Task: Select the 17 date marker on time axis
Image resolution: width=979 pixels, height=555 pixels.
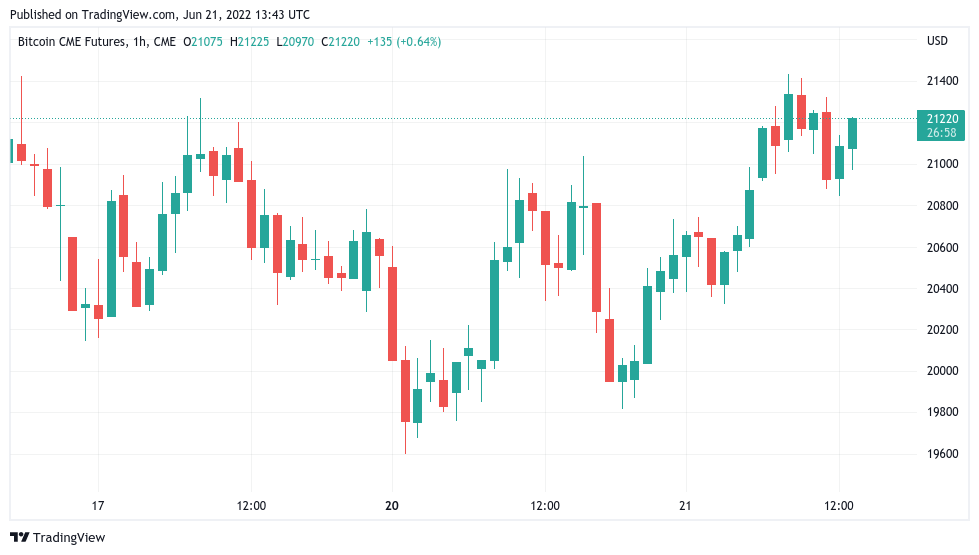Action: (x=98, y=506)
